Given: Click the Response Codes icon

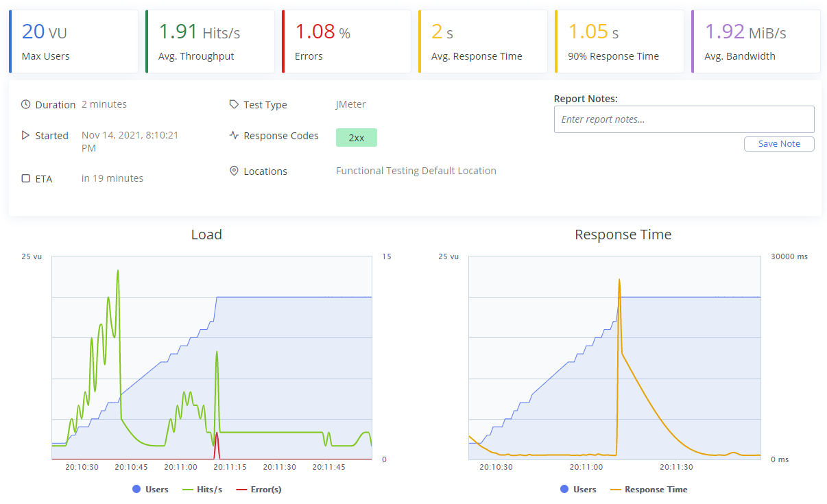Looking at the screenshot, I should coord(234,135).
